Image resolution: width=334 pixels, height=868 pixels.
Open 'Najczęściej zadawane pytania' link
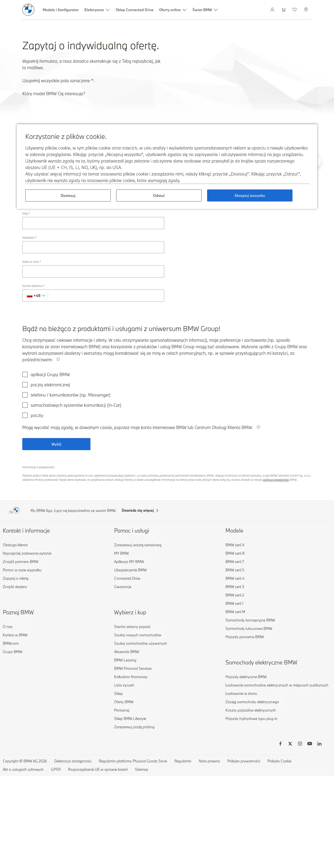[x=27, y=553]
